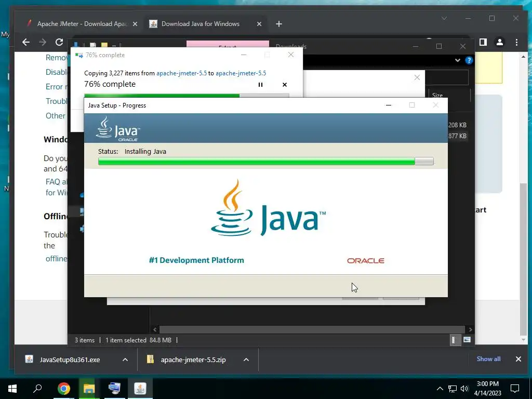Open the Chrome profile menu
Viewport: 532px width, 399px height.
500,42
